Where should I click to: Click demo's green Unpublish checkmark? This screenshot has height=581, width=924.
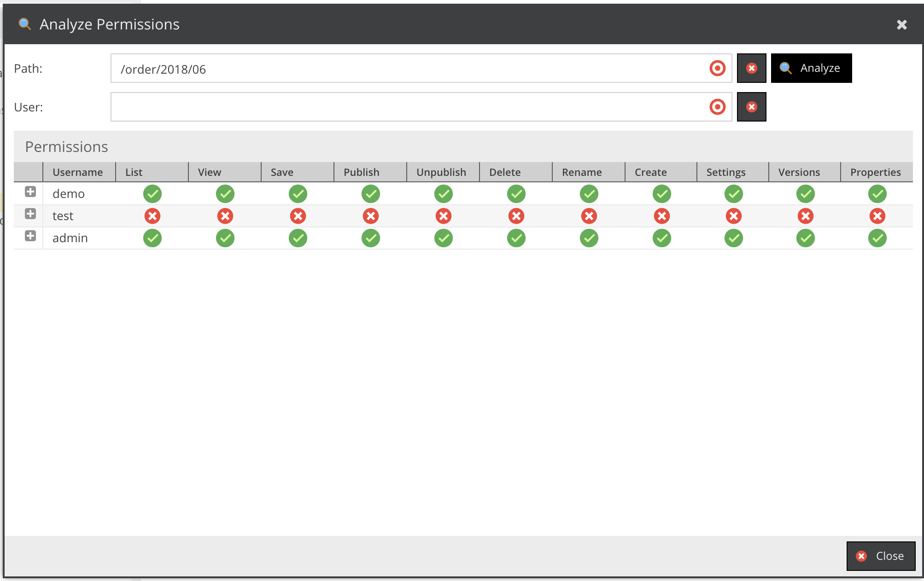click(444, 194)
